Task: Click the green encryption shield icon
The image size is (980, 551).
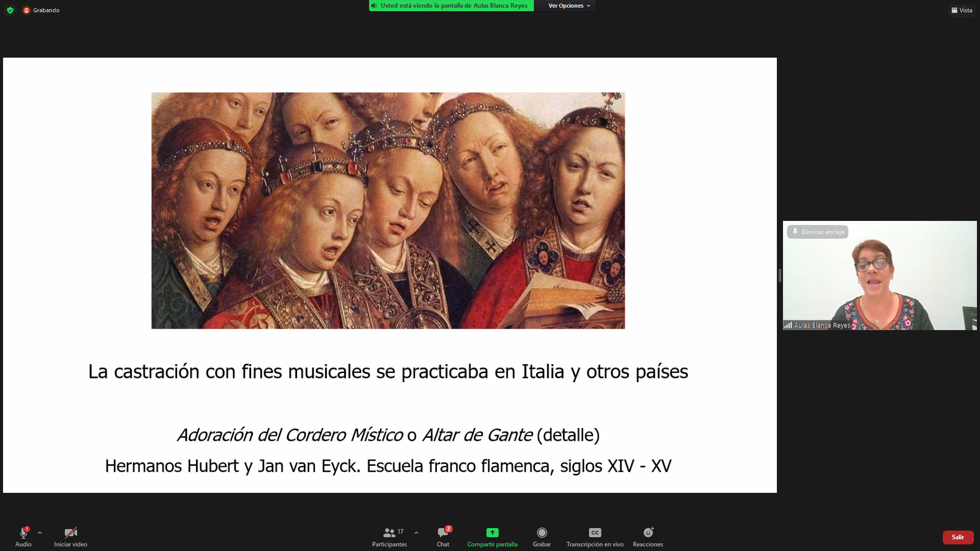Action: click(10, 10)
